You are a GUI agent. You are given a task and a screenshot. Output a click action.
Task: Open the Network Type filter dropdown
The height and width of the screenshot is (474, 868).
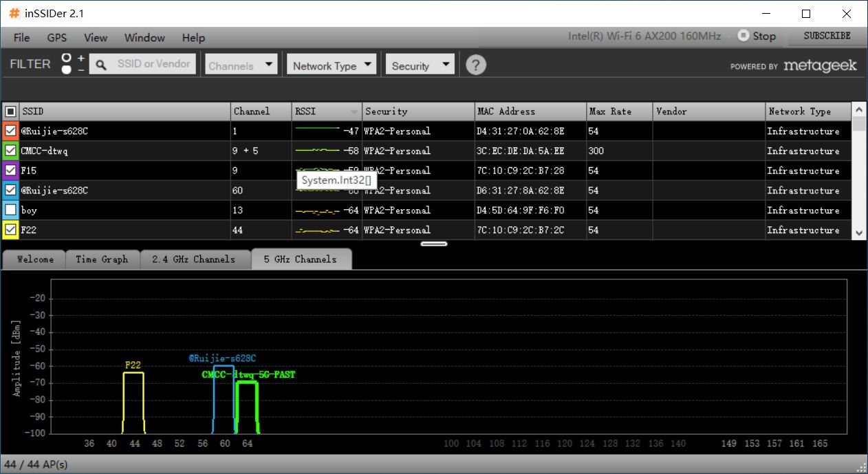pos(332,65)
